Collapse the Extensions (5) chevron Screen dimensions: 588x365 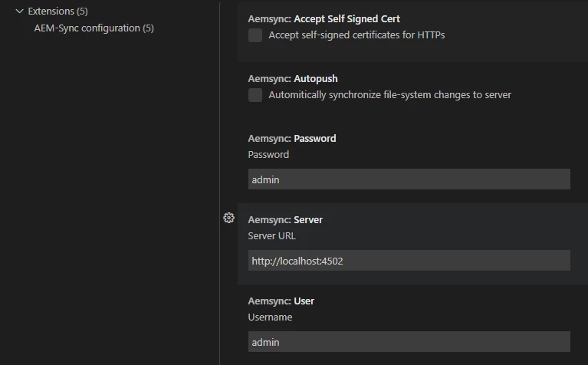[x=20, y=12]
